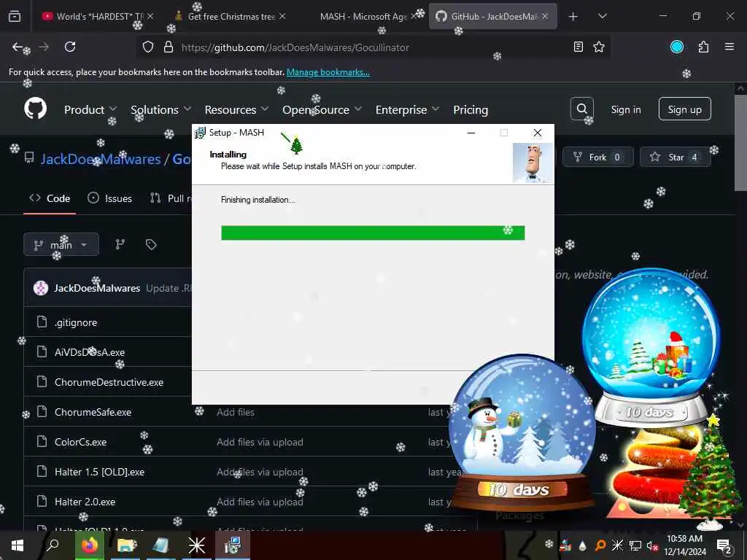Open the ChorumeDestructive.exe file

[x=109, y=382]
